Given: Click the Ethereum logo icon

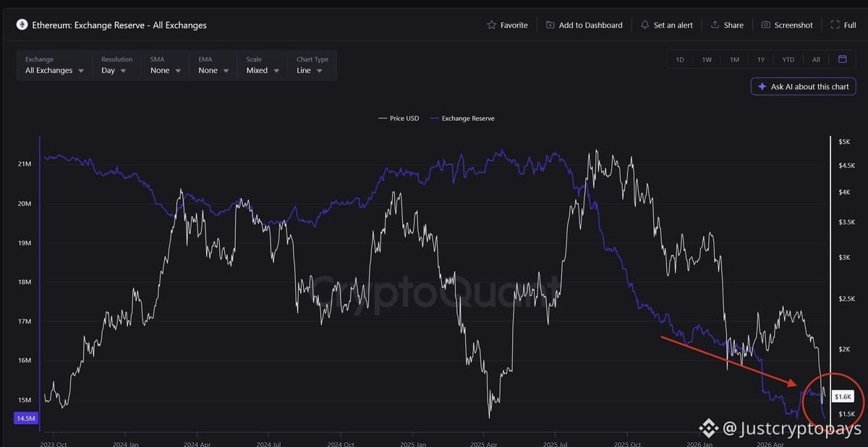Looking at the screenshot, I should coord(22,25).
